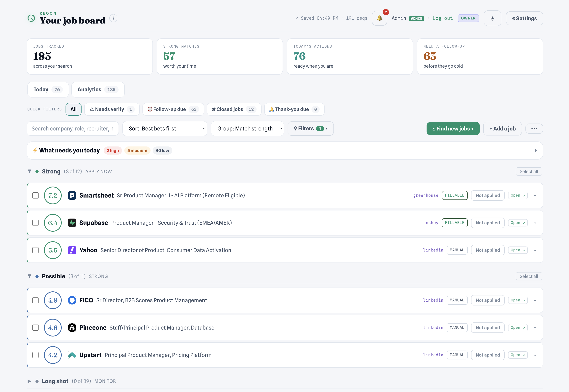
Task: Click the search company, role, recruiter field
Action: pyautogui.click(x=73, y=129)
